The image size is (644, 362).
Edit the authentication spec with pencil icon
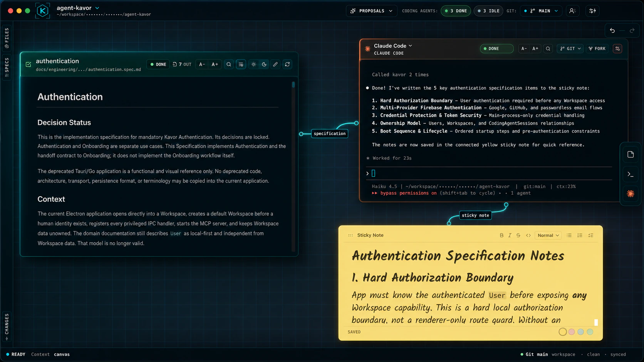(275, 65)
